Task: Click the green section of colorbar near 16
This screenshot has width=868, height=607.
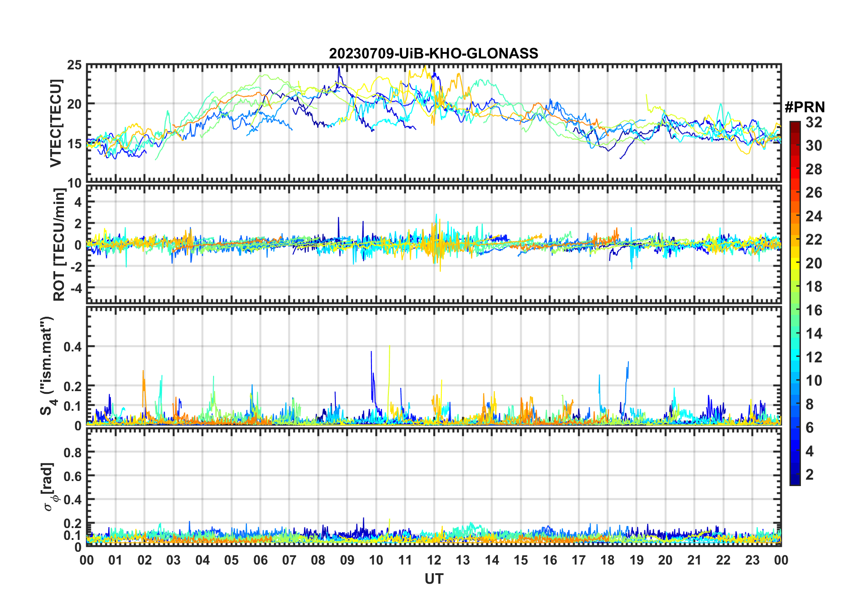Action: (x=795, y=310)
